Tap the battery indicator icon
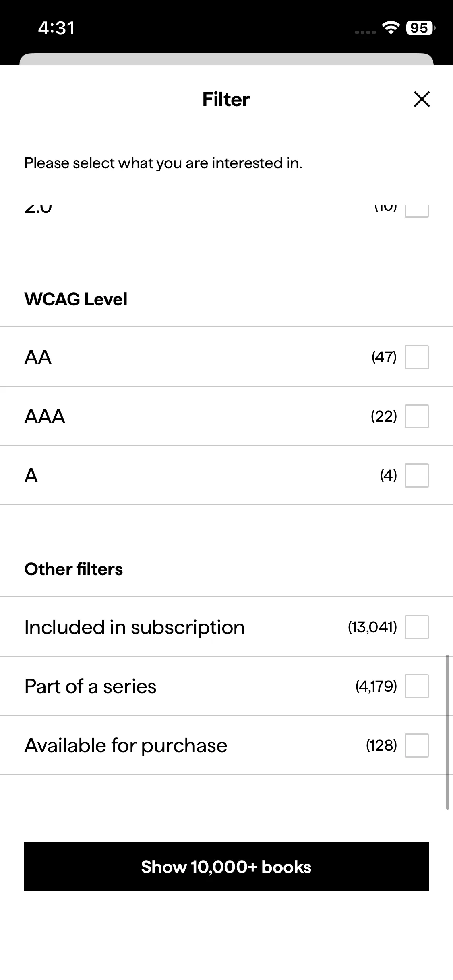453x980 pixels. tap(420, 28)
